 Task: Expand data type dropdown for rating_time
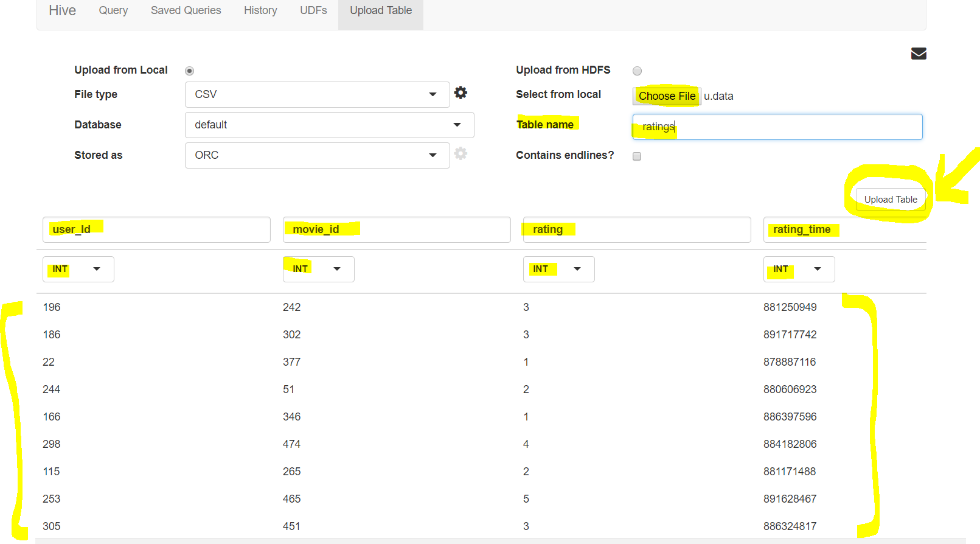pyautogui.click(x=799, y=269)
